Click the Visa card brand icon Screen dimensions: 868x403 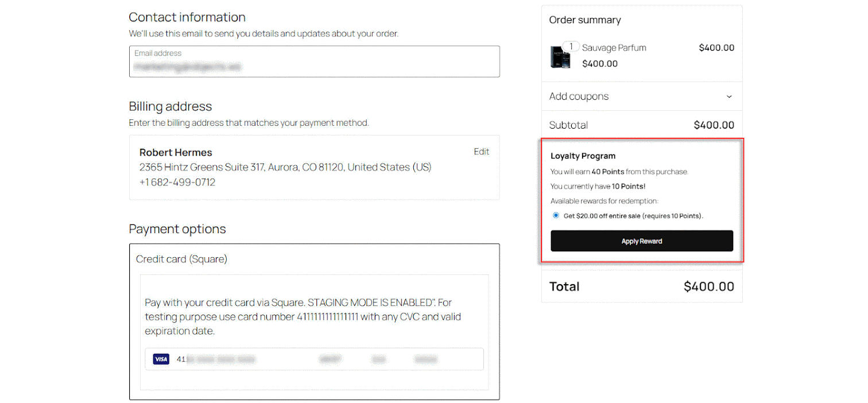[161, 359]
